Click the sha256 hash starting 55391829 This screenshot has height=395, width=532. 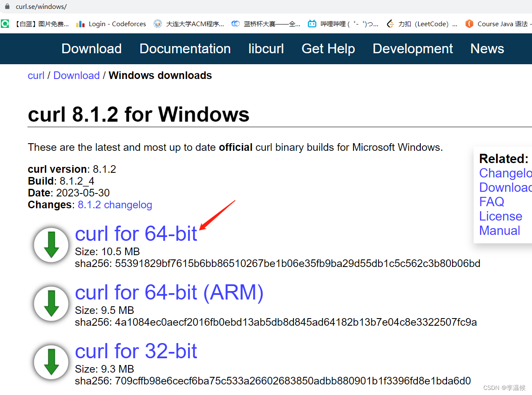[298, 264]
